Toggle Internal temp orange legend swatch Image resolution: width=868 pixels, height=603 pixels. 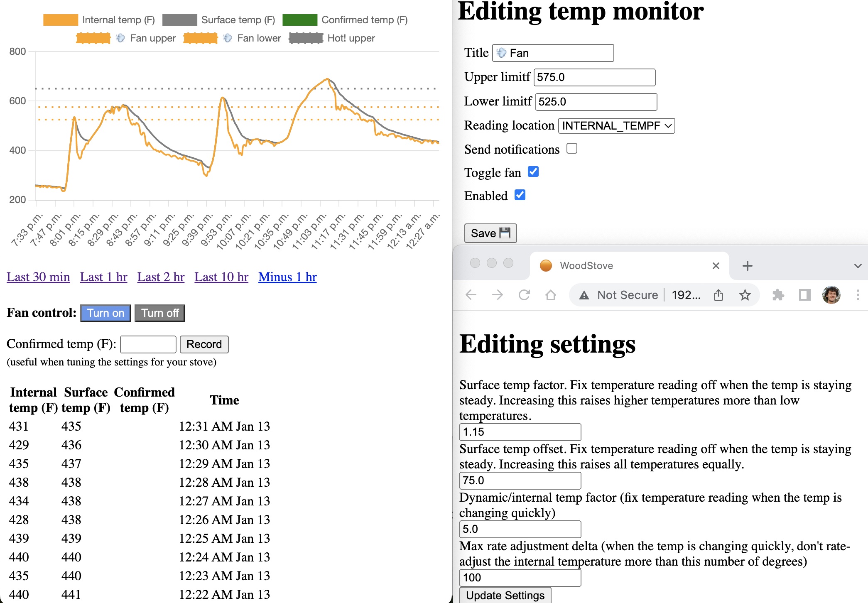tap(61, 20)
